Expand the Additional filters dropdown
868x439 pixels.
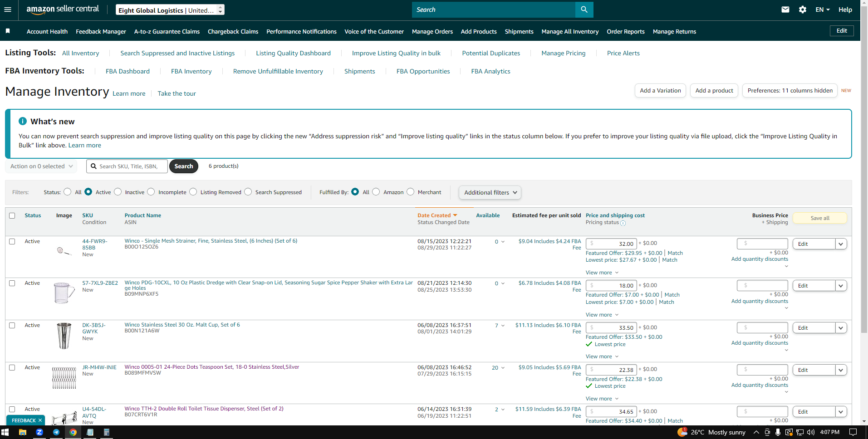(x=490, y=192)
